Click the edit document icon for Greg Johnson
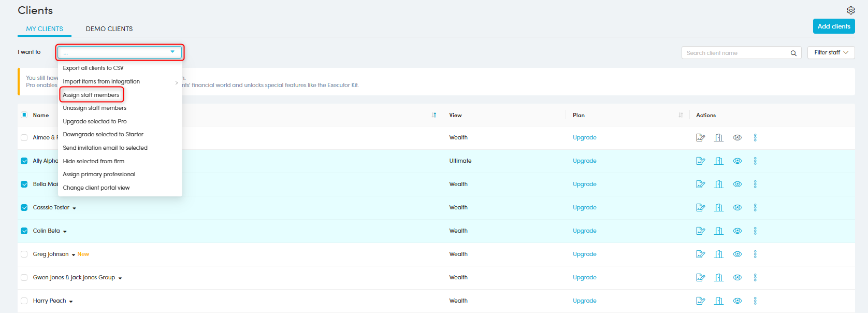The image size is (868, 313). tap(700, 254)
